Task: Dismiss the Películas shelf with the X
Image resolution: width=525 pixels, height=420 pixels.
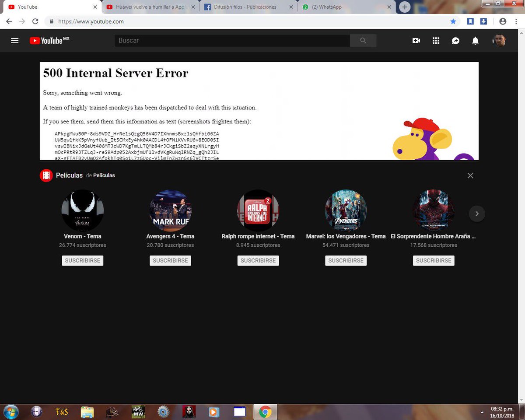Action: (470, 175)
